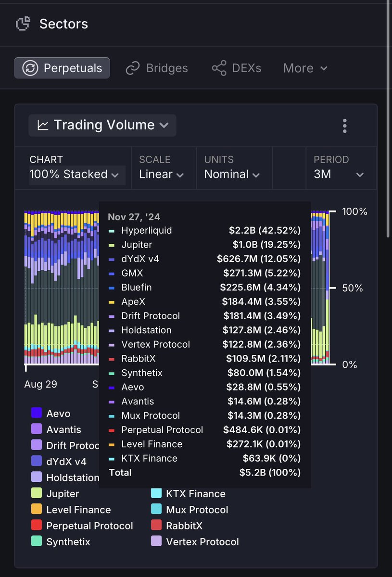Screen dimensions: 392x577
Task: Click the 0% axis label
Action: tap(350, 364)
